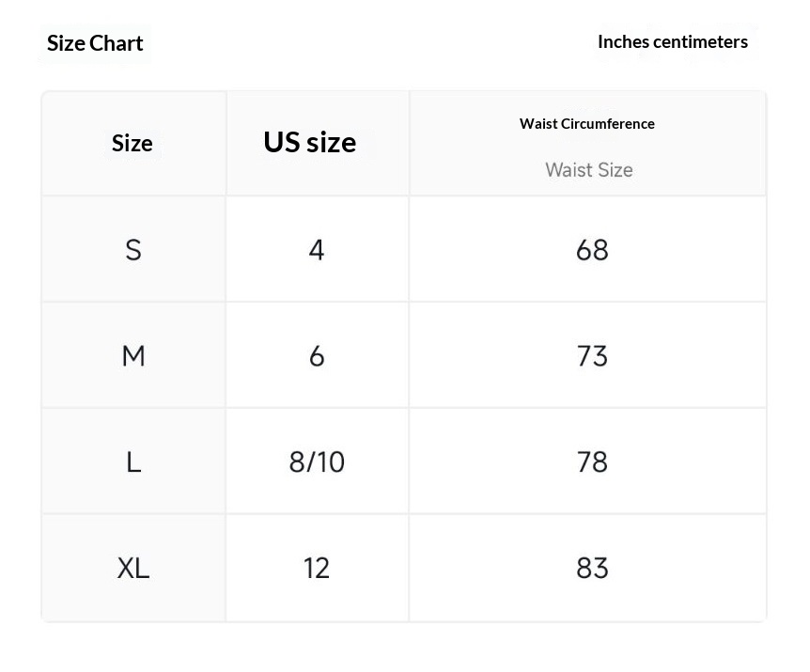Click the word centimeters in unit label

coord(700,42)
